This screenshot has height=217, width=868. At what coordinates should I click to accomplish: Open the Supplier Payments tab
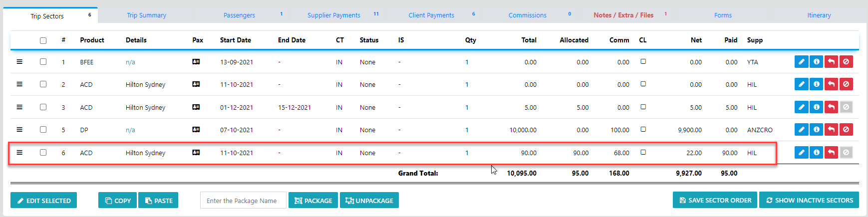333,15
